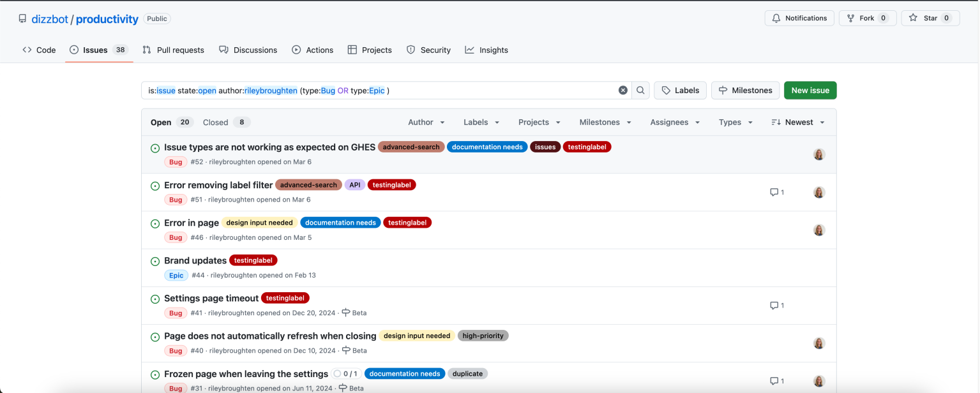Open the Assignees filter dropdown
Image resolution: width=980 pixels, height=393 pixels.
pos(675,122)
